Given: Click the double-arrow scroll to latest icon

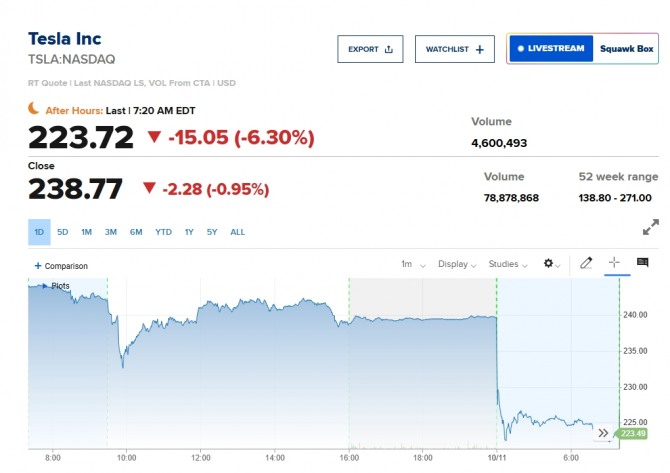Looking at the screenshot, I should coord(603,433).
